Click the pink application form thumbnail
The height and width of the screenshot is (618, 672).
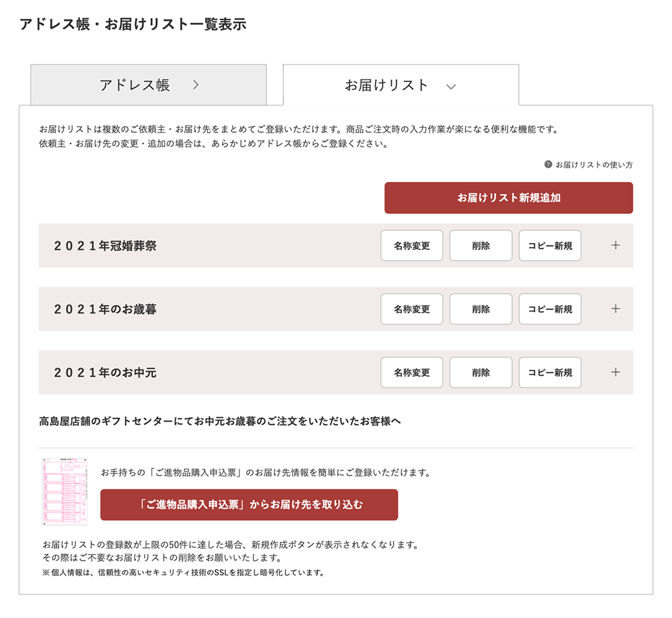65,492
